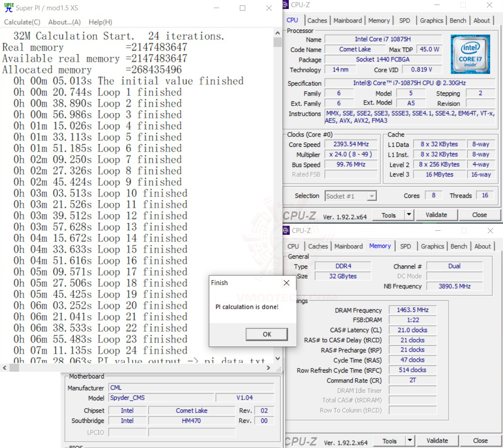This screenshot has height=448, width=503.
Task: Close the Finish dialog with X
Action: [x=287, y=282]
